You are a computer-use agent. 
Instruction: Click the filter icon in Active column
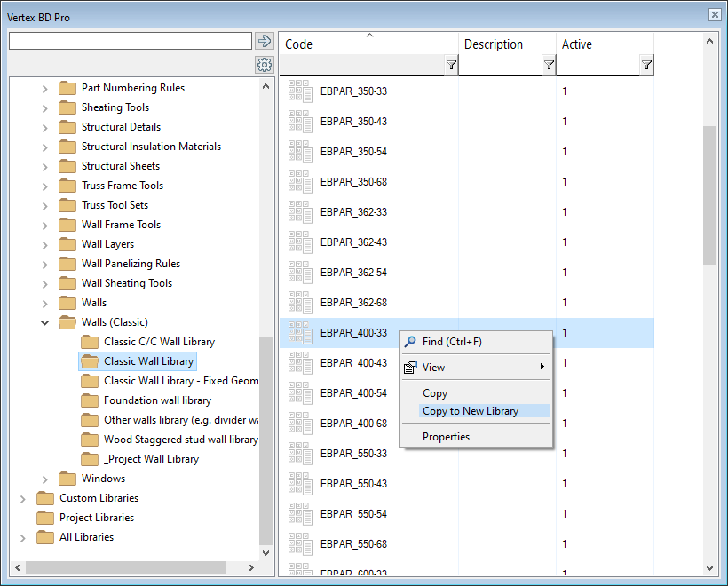coord(646,65)
